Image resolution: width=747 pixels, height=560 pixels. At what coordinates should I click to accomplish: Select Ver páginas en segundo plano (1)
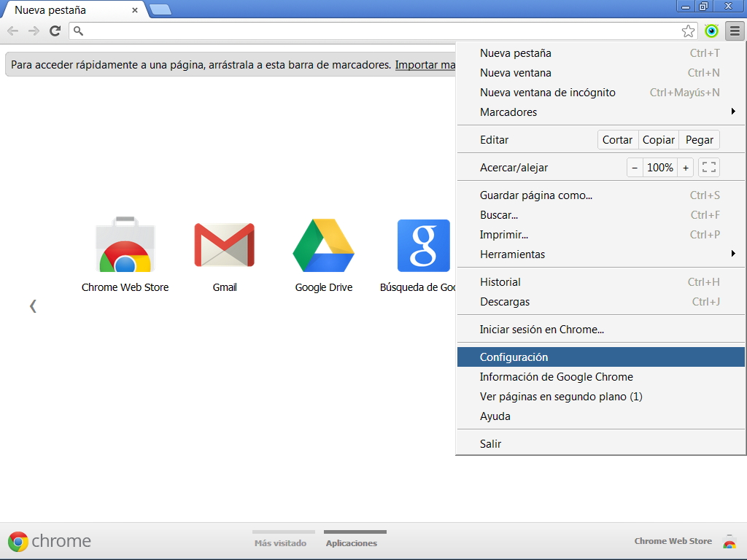(601, 397)
